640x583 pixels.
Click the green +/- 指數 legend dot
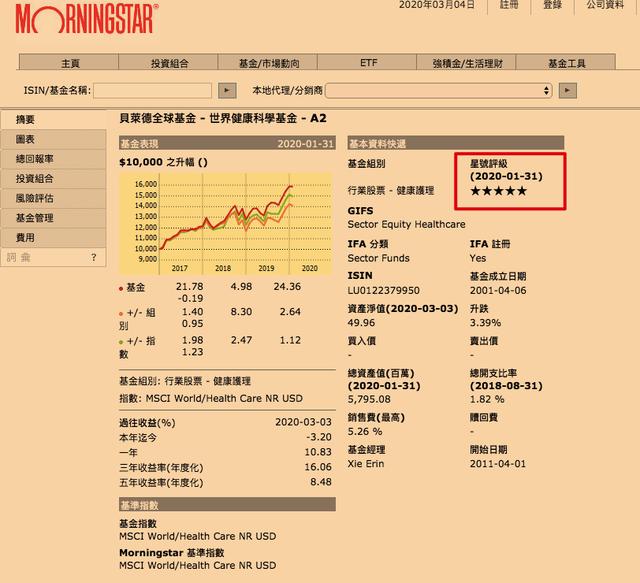(121, 342)
